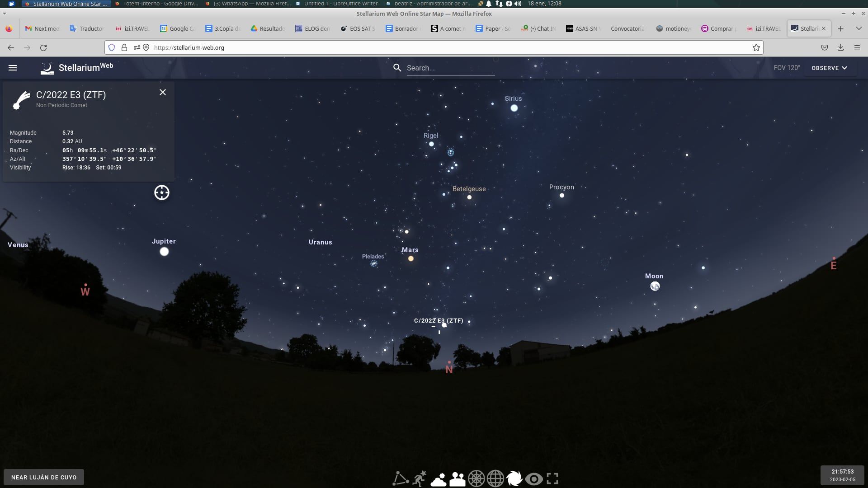The height and width of the screenshot is (488, 868).
Task: Toggle night mode with the eye icon
Action: pos(533,479)
